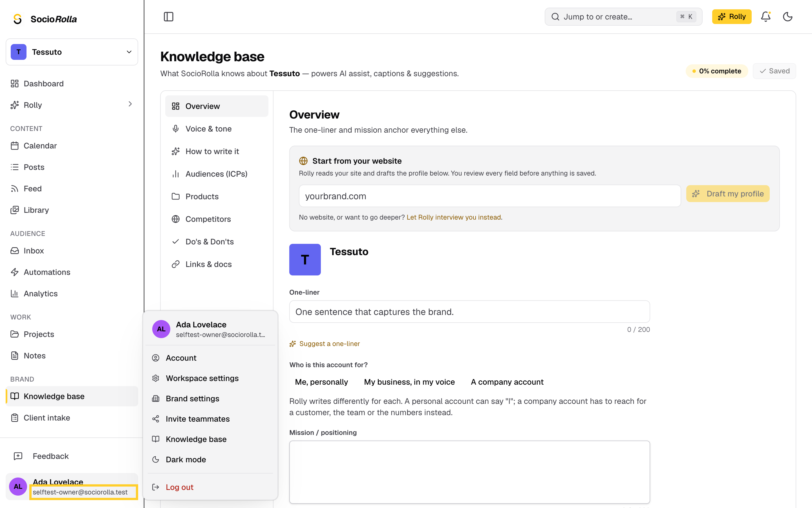The height and width of the screenshot is (508, 812).
Task: Expand the Rolly sidebar chevron
Action: 130,104
